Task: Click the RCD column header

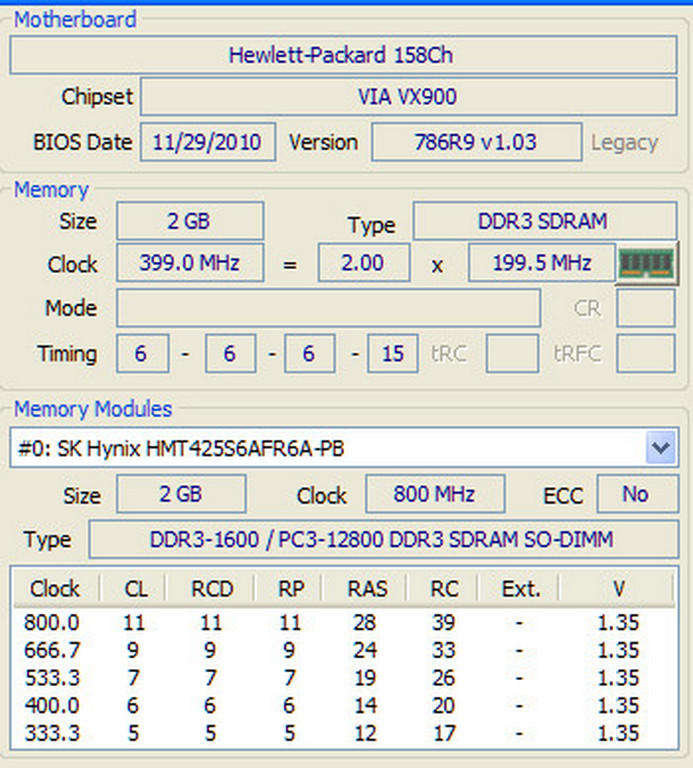Action: point(211,588)
